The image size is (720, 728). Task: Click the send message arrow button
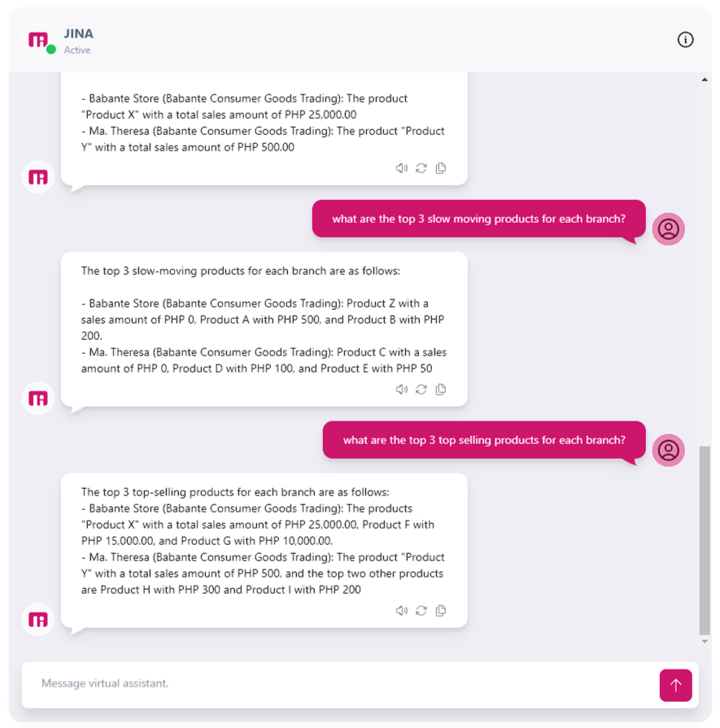(675, 685)
